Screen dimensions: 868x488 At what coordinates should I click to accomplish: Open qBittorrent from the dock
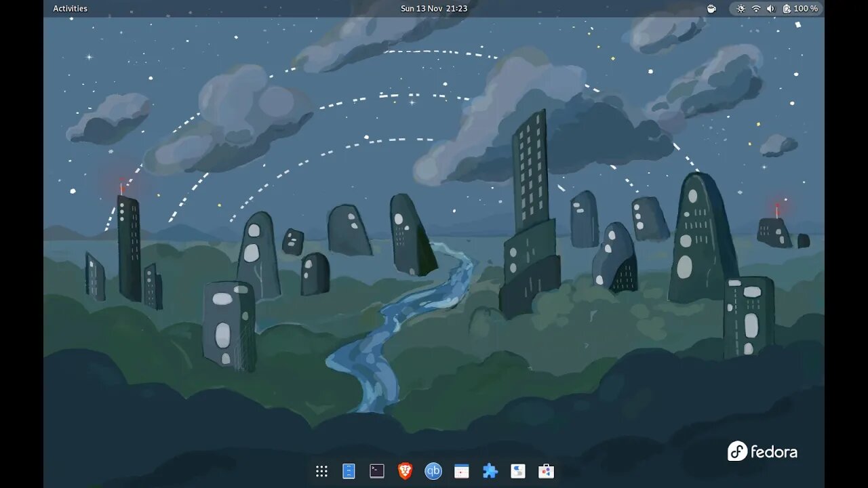click(433, 471)
